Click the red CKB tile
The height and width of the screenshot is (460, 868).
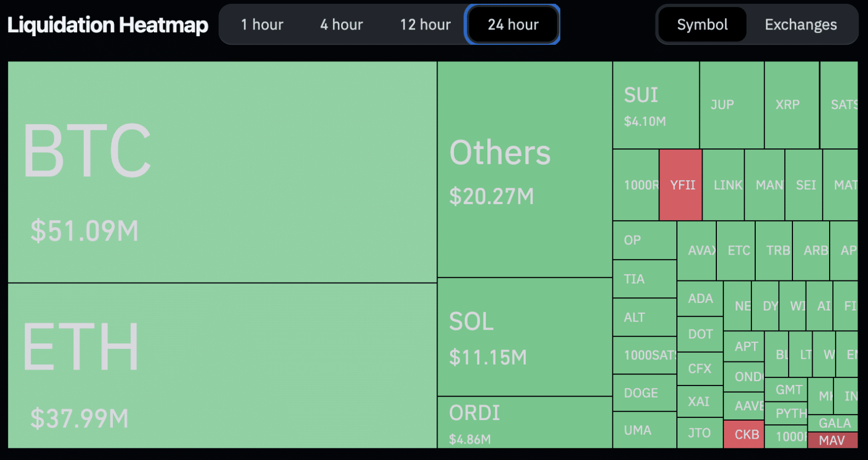coord(744,435)
